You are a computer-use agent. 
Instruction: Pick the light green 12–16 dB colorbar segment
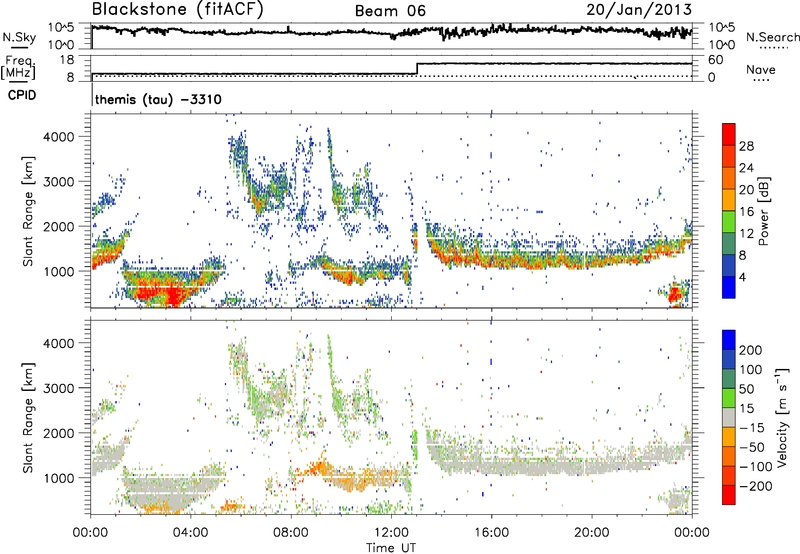coord(729,222)
